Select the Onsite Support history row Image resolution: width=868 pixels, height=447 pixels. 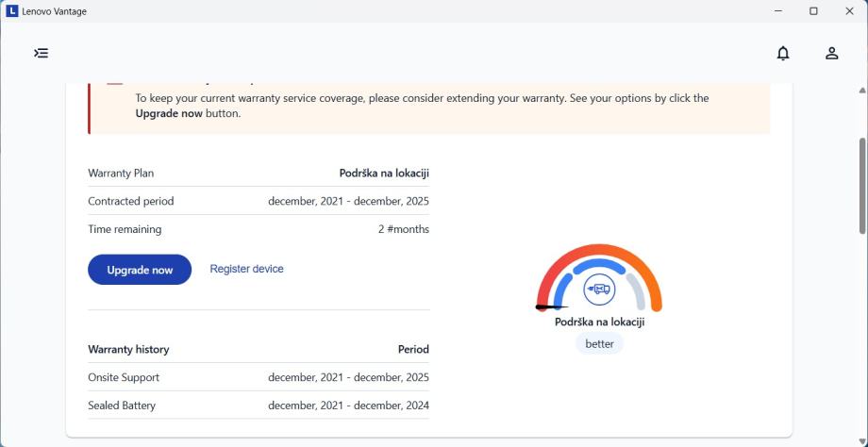(x=258, y=377)
